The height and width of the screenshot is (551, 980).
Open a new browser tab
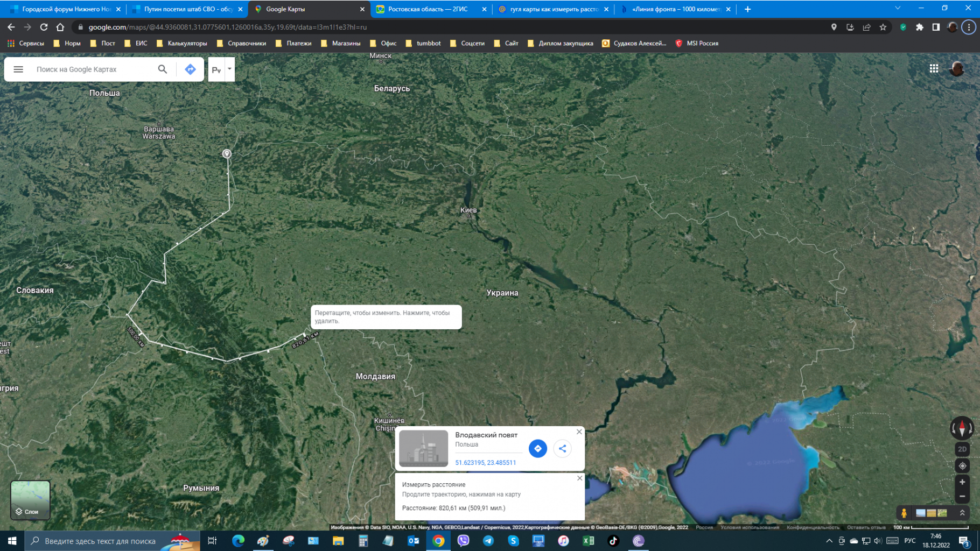pos(747,9)
